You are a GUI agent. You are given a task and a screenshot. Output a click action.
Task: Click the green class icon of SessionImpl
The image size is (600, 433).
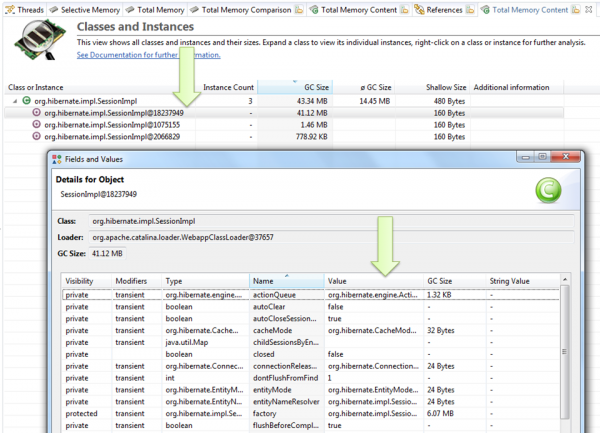pos(26,101)
